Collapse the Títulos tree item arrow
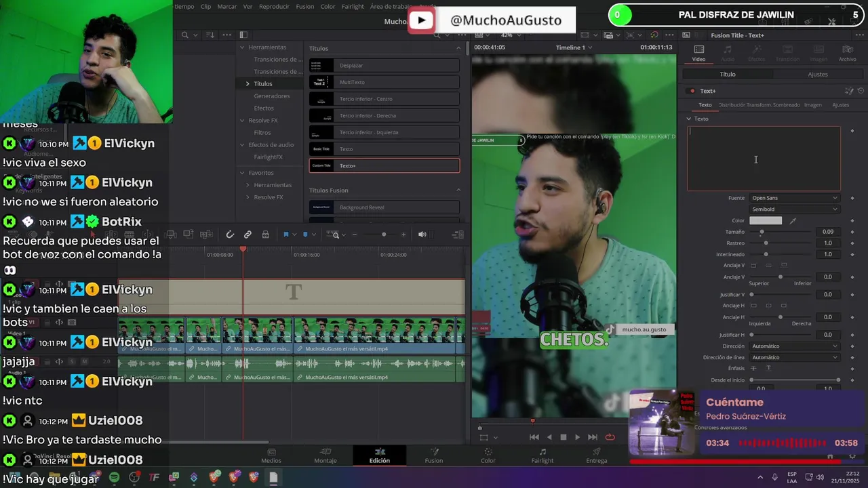 point(248,83)
